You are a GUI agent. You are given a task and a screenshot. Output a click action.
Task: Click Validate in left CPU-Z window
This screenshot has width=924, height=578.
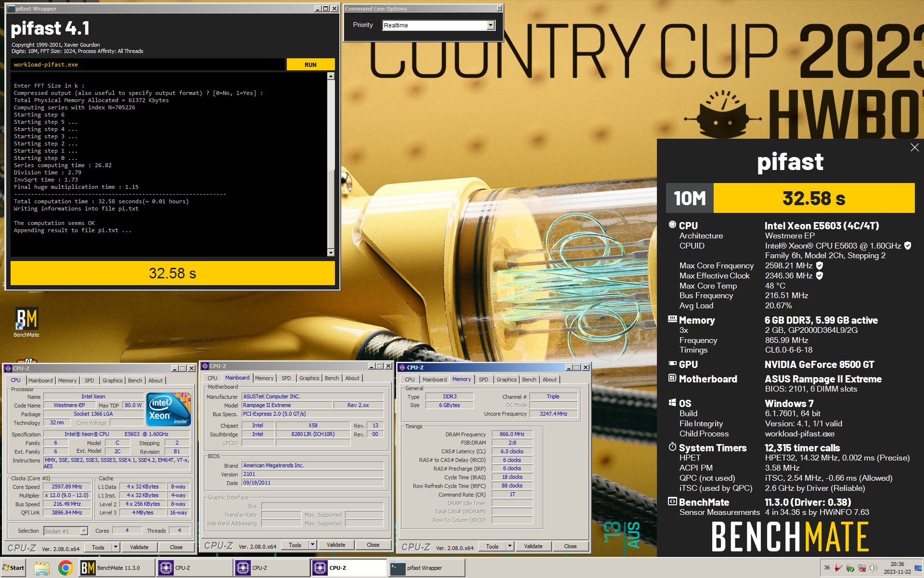tap(139, 547)
